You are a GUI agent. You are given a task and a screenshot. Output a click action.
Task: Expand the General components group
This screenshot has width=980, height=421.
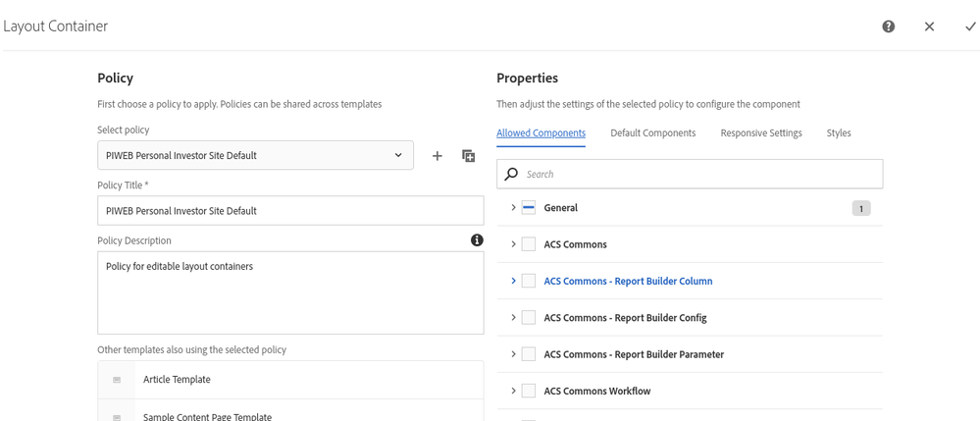(x=513, y=208)
